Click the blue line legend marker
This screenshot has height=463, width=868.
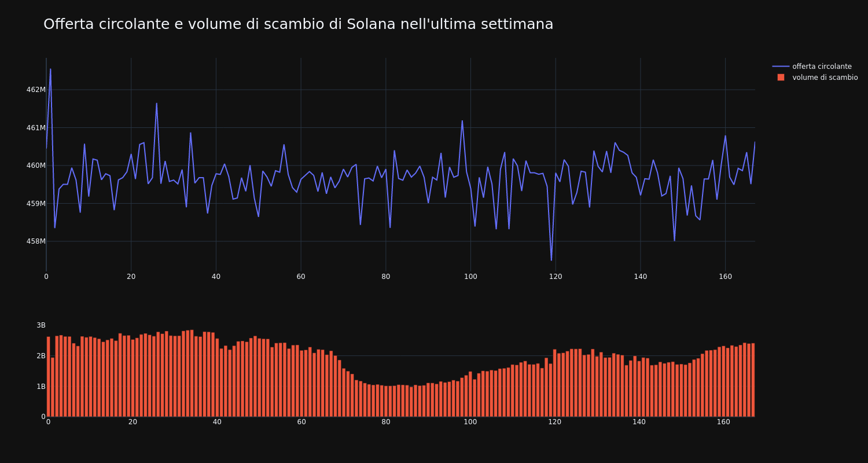click(781, 67)
